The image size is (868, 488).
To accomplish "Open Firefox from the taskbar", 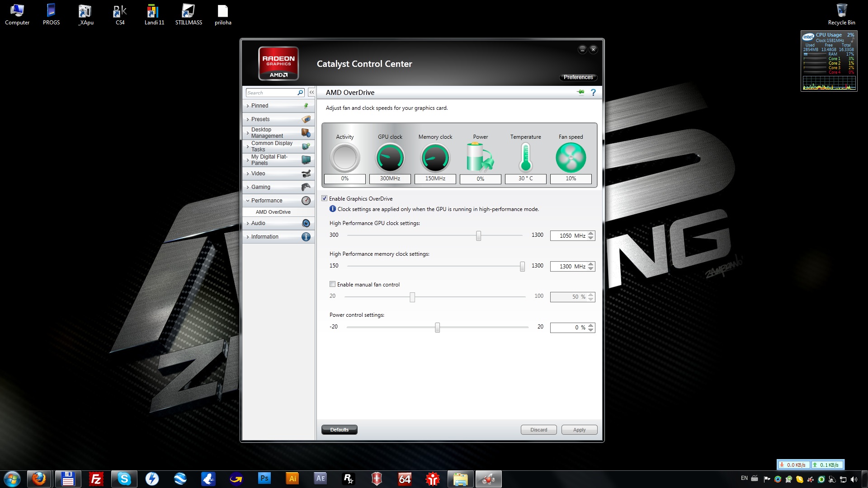I will (39, 479).
